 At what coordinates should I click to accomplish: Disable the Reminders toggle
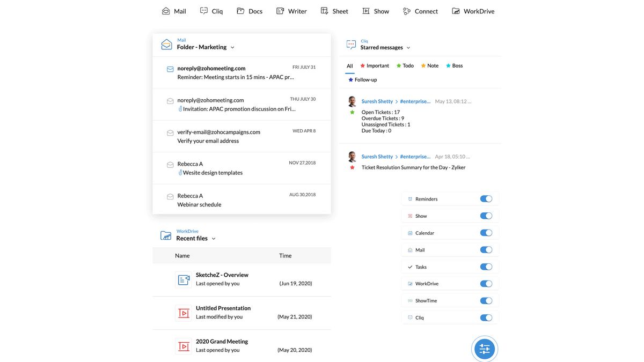click(x=486, y=198)
